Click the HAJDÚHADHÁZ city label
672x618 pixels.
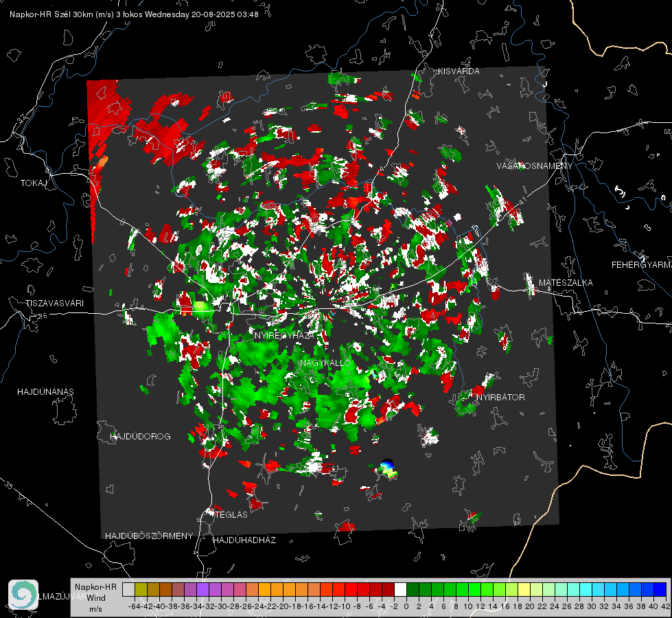[x=244, y=540]
